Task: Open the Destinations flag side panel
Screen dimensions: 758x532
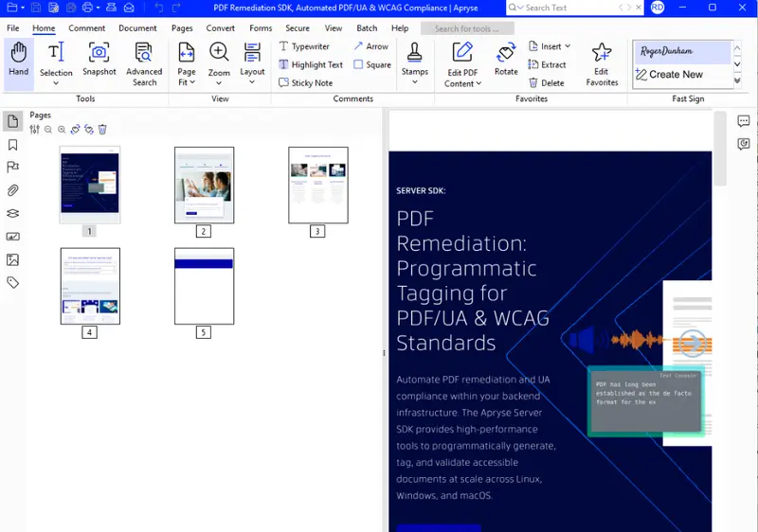Action: point(13,167)
